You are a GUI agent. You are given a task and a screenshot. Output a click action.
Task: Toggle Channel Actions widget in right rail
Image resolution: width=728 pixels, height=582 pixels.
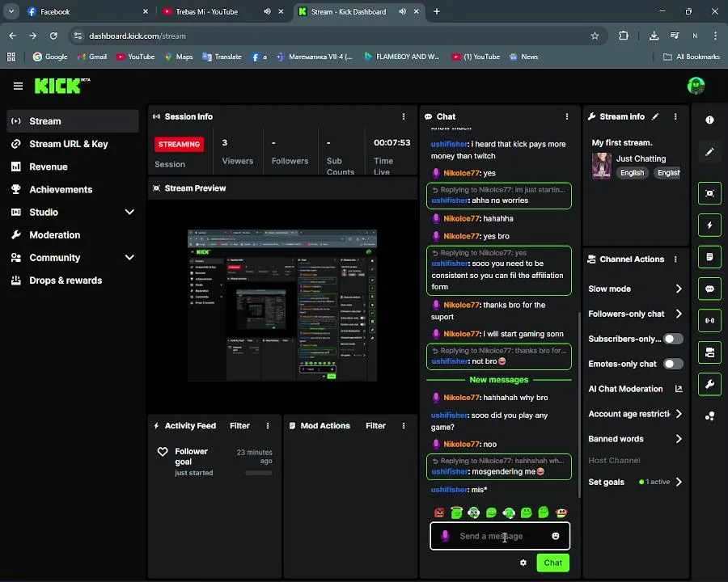pyautogui.click(x=709, y=352)
